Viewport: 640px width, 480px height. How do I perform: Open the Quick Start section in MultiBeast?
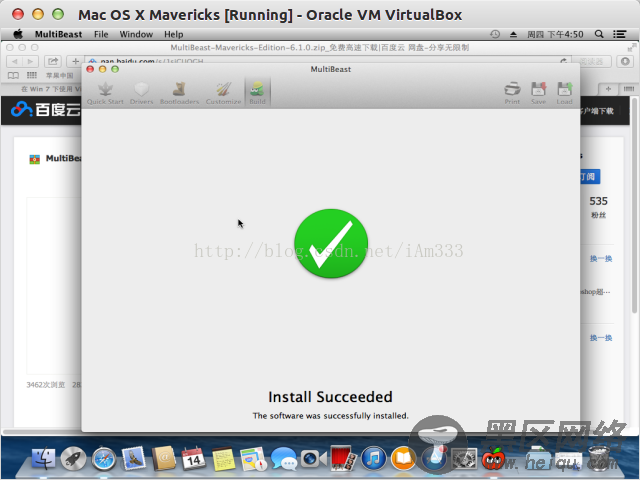[x=105, y=93]
